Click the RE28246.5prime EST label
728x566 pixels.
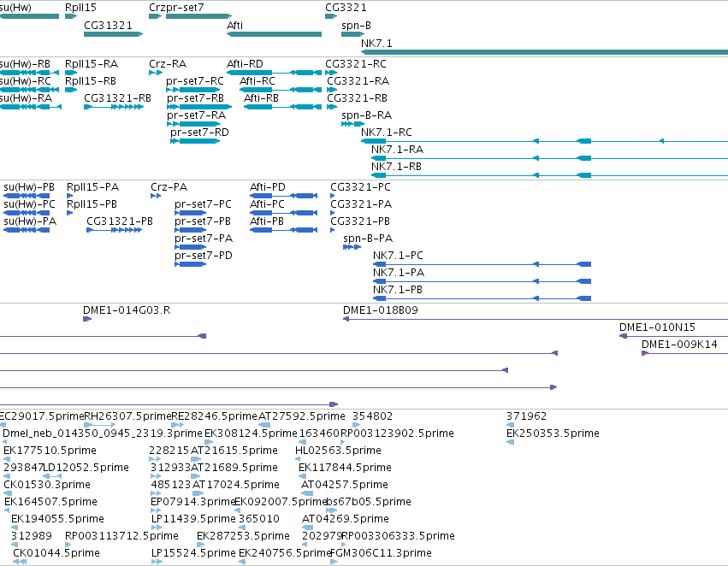215,416
